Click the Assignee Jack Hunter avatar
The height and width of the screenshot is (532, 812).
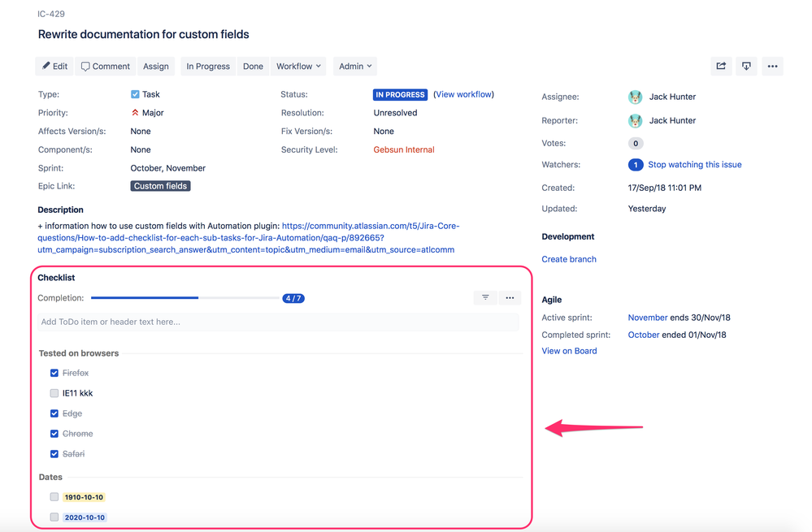(636, 97)
